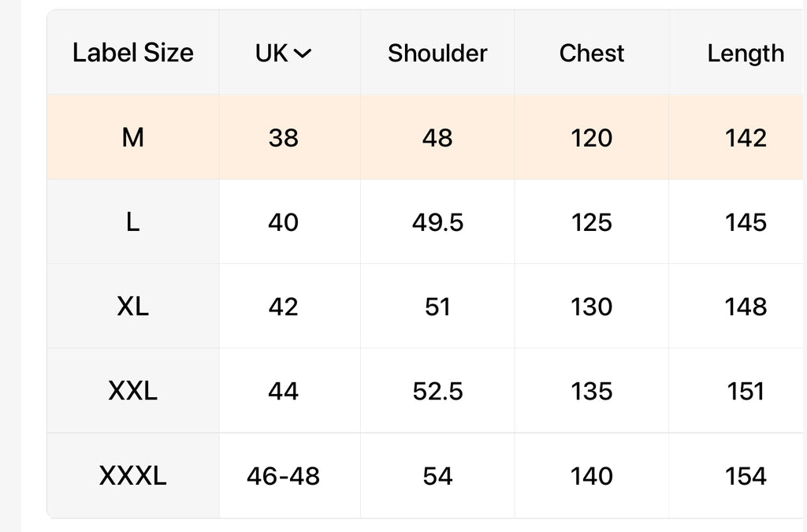Click the length value 151 cell
Screen dimensions: 807x532
(738, 390)
